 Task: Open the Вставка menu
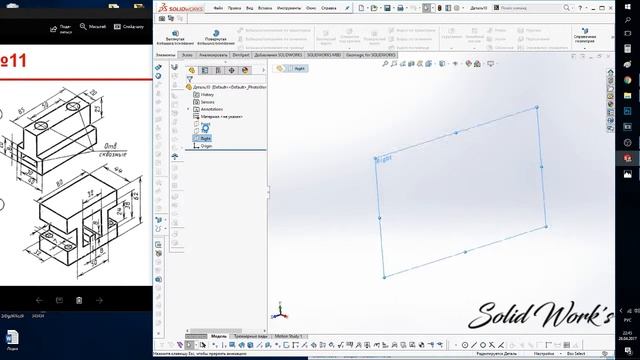point(265,8)
